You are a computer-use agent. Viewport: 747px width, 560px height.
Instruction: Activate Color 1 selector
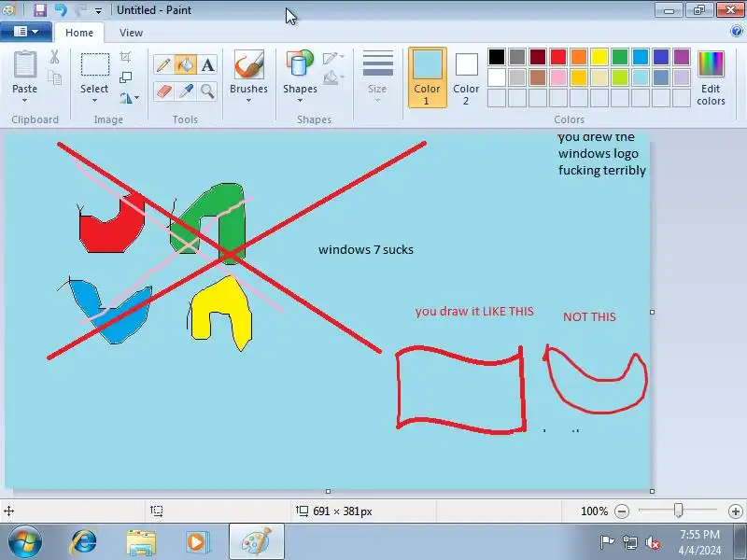coord(428,77)
